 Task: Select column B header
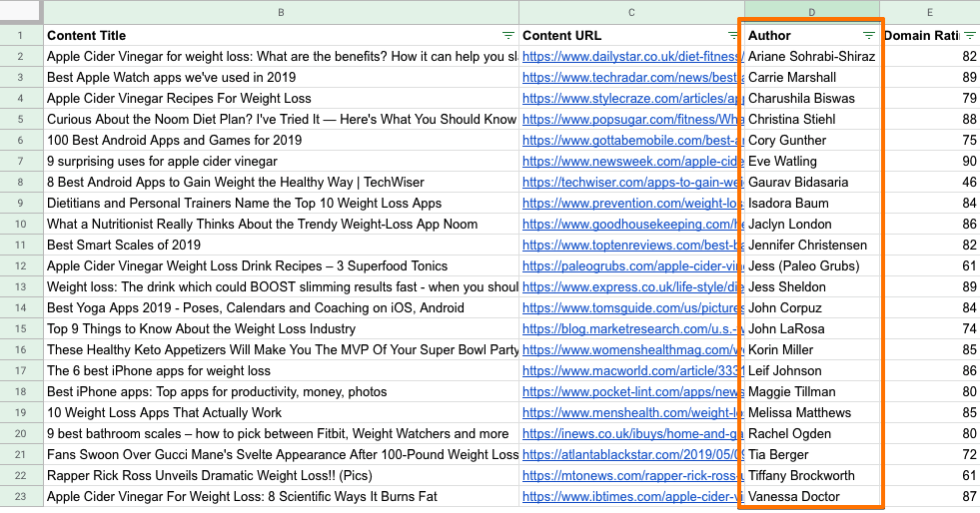click(281, 12)
